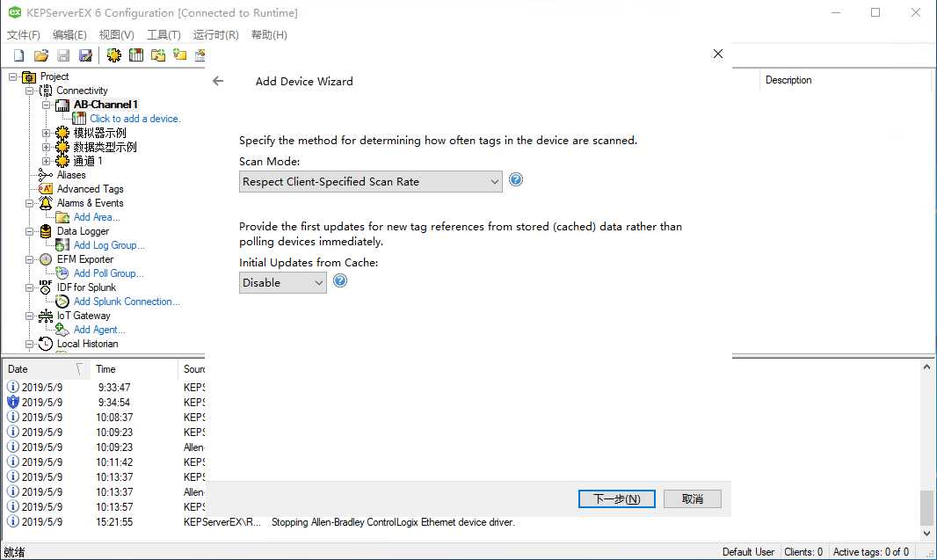Select the 15:21:55 event log row
Image resolution: width=937 pixels, height=560 pixels.
(460, 522)
